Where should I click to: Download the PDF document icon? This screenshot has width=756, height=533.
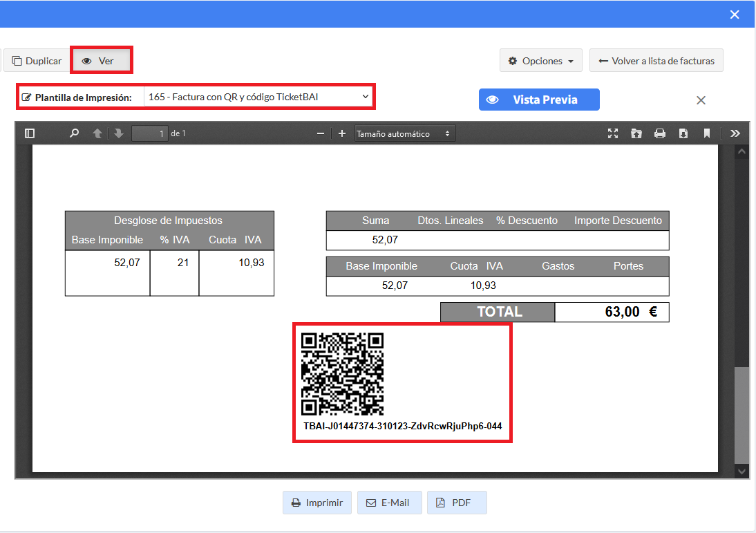pos(683,133)
